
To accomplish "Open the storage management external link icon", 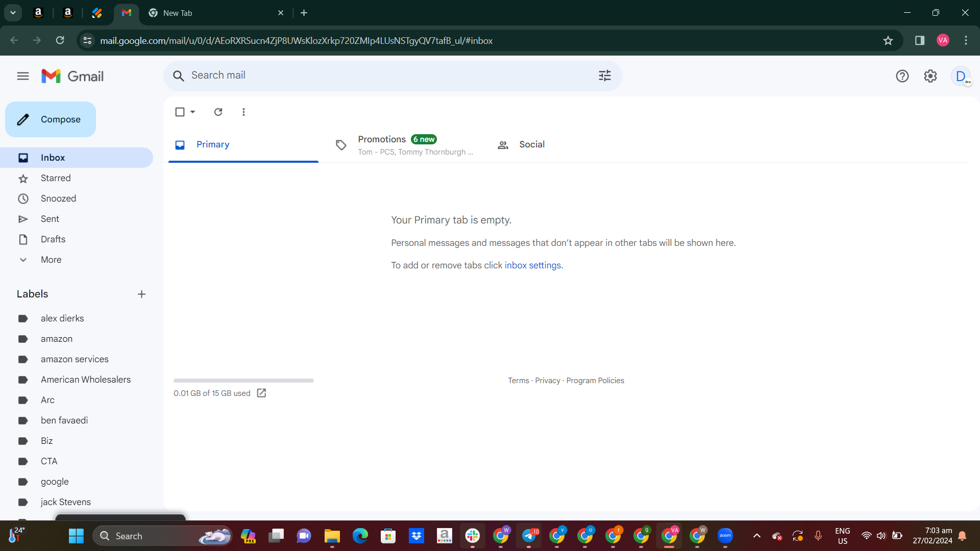I will [261, 393].
